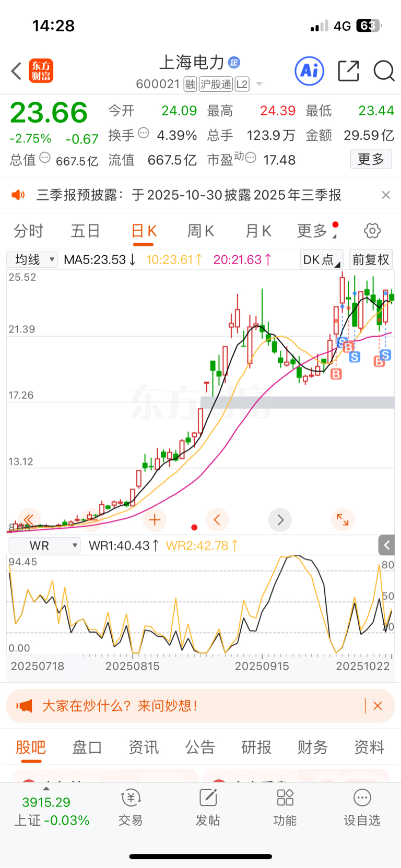Dismiss the 三季报预披露 notice
Screen dimensions: 401x868
(x=386, y=195)
